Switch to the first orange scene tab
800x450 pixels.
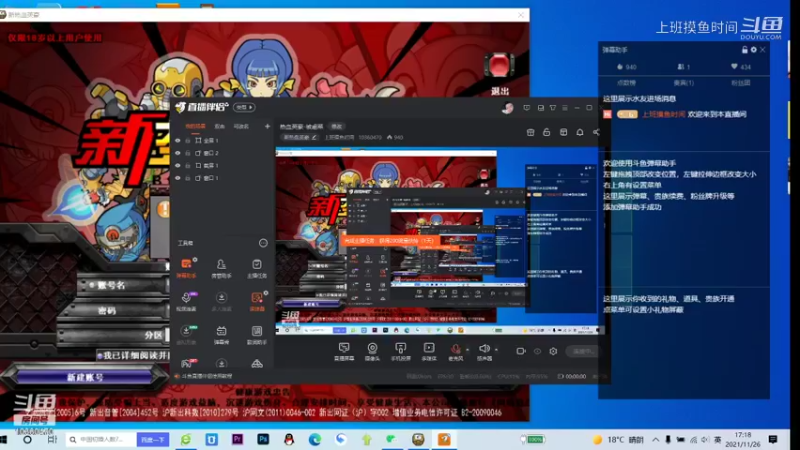(195, 126)
